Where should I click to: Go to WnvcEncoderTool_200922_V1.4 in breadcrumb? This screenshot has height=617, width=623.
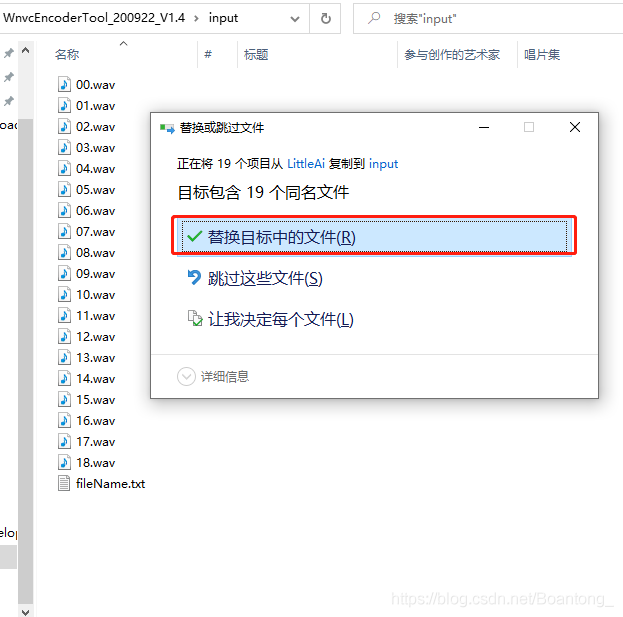94,18
